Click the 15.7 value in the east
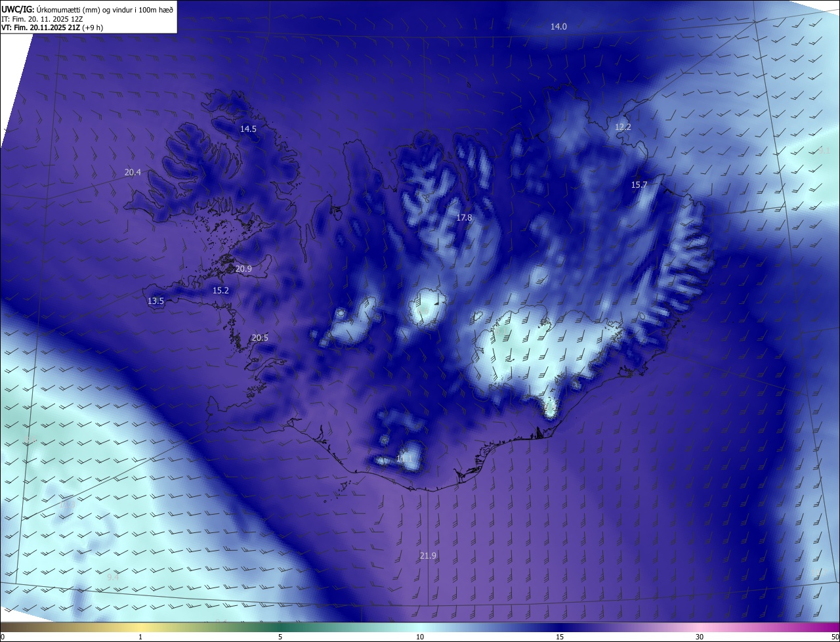The width and height of the screenshot is (840, 642). pyautogui.click(x=639, y=184)
